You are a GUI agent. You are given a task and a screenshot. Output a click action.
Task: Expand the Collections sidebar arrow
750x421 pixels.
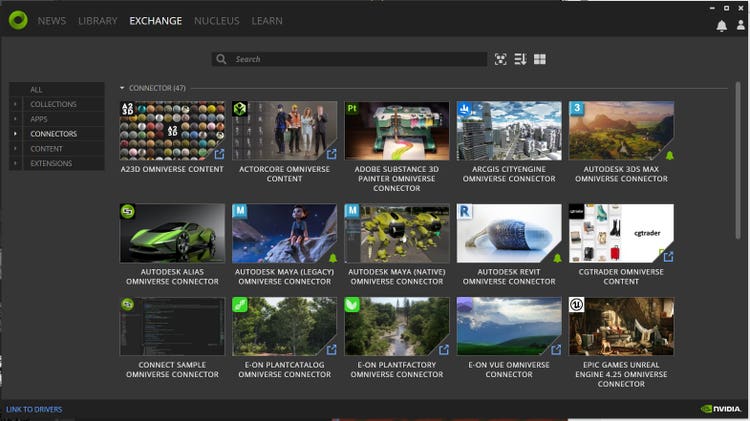pos(15,104)
